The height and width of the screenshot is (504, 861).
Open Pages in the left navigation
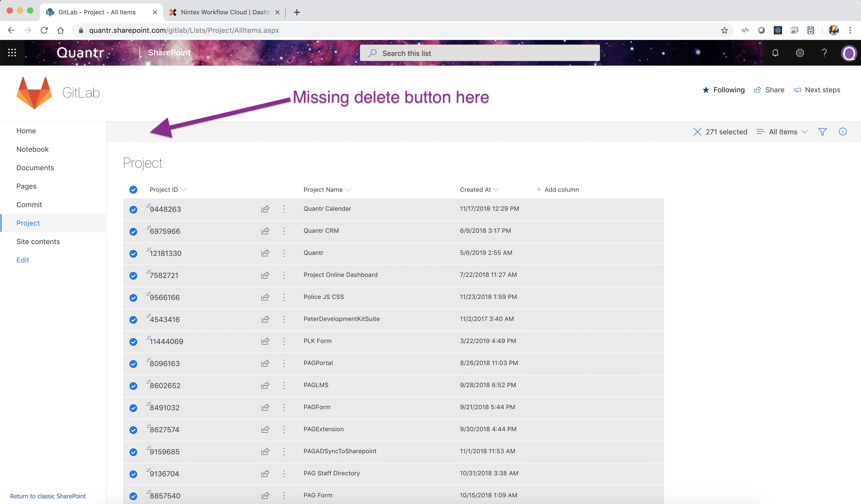tap(26, 186)
